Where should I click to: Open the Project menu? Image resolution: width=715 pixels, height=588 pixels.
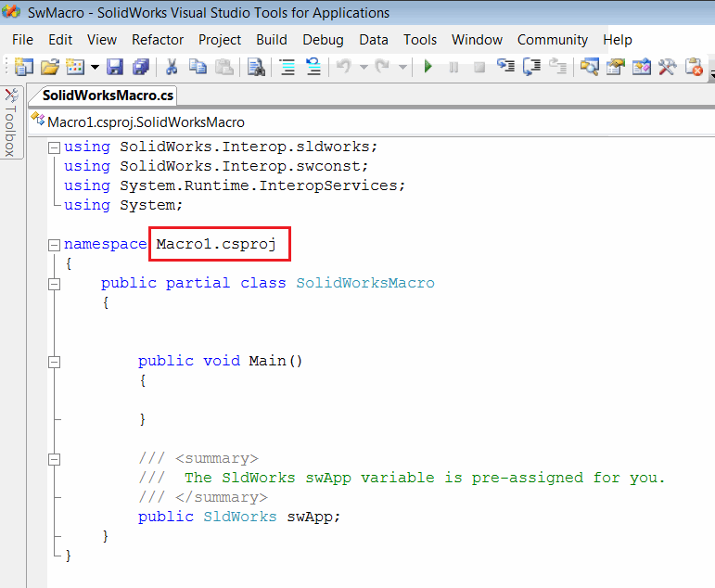point(220,40)
